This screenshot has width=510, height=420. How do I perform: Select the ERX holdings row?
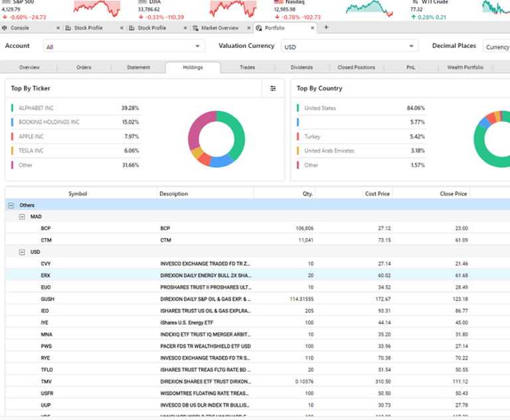[x=46, y=275]
